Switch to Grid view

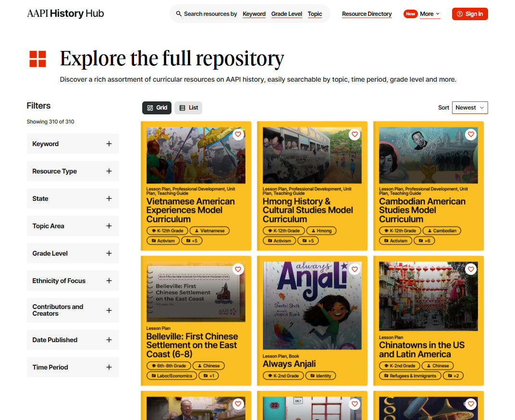(x=157, y=108)
